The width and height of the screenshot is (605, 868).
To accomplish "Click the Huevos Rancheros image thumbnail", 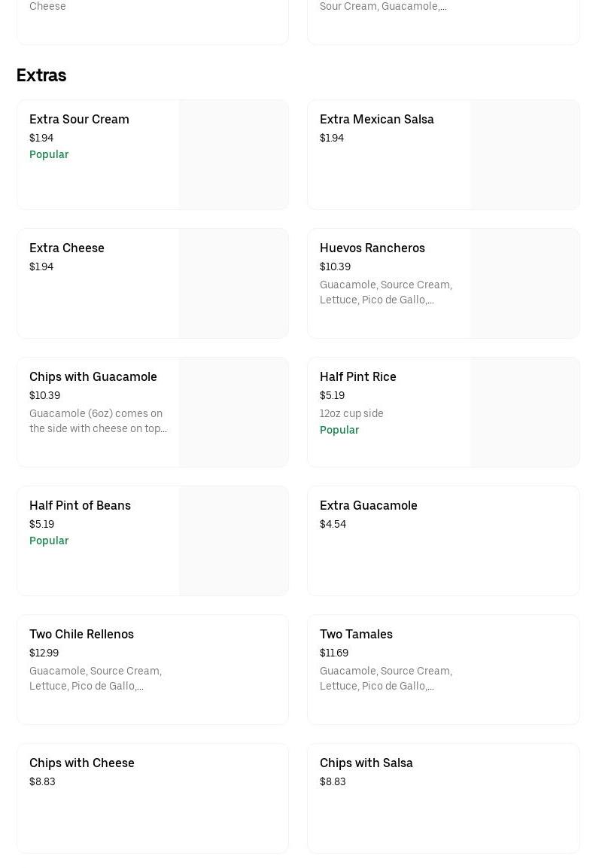I will (x=524, y=284).
